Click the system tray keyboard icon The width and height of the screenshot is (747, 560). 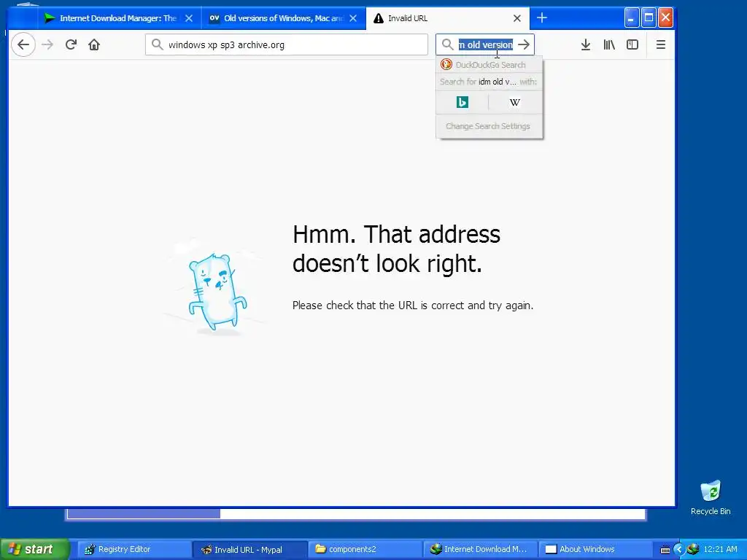tap(665, 550)
